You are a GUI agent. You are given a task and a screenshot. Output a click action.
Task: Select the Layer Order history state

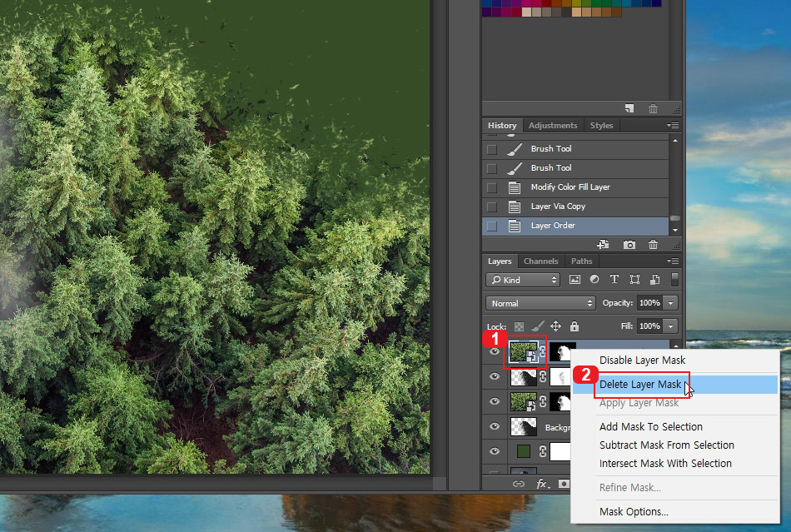coord(575,226)
